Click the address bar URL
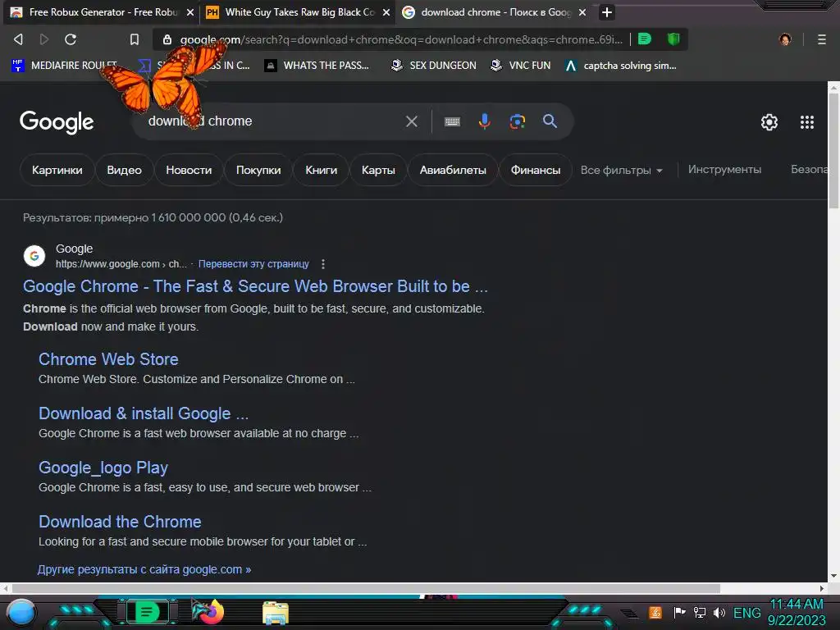This screenshot has height=630, width=840. point(400,39)
